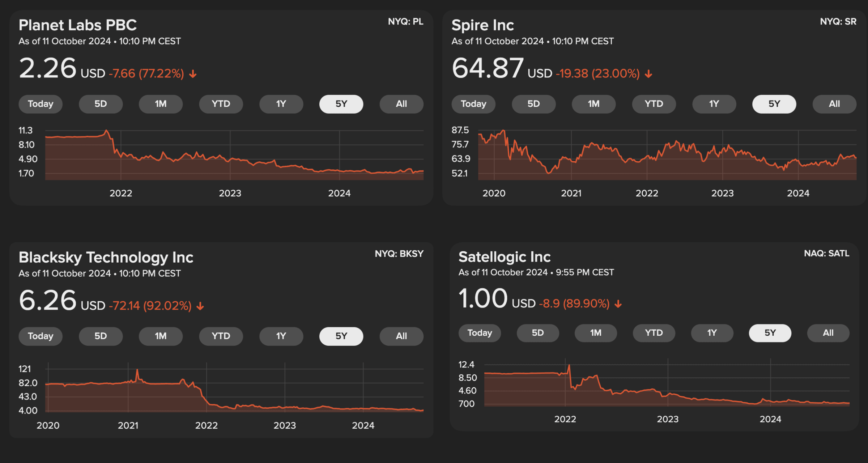Click the NYQ: BKSY ticker label
The width and height of the screenshot is (868, 463).
pos(399,254)
